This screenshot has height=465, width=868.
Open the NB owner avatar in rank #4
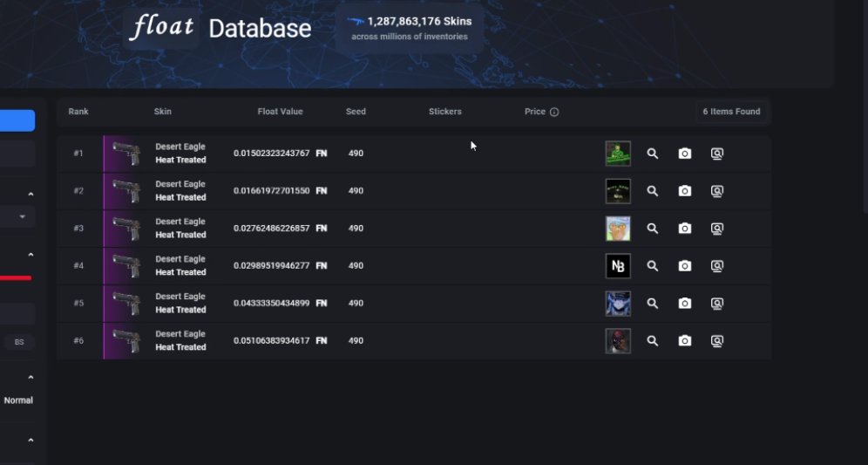tap(618, 266)
